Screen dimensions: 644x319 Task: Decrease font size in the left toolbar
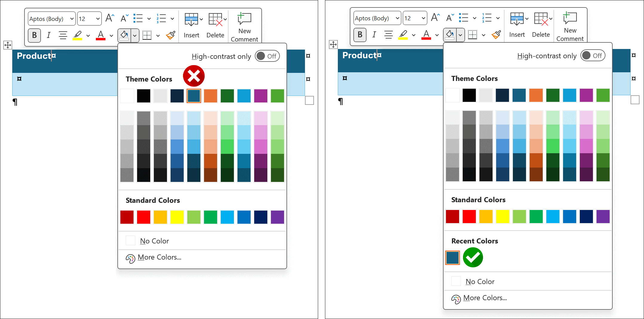coord(124,19)
